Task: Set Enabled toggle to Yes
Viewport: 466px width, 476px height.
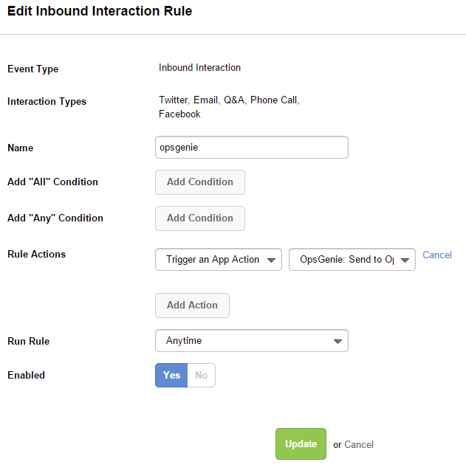Action: coord(171,376)
